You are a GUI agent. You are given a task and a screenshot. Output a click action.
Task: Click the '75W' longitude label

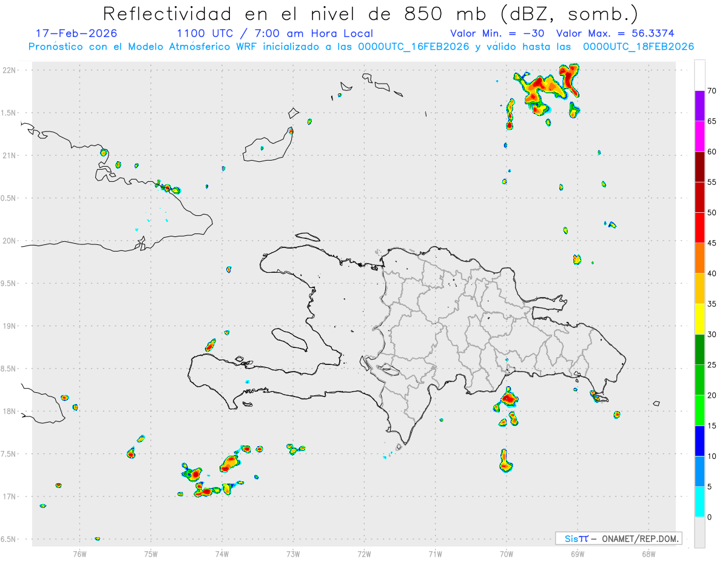click(x=151, y=554)
